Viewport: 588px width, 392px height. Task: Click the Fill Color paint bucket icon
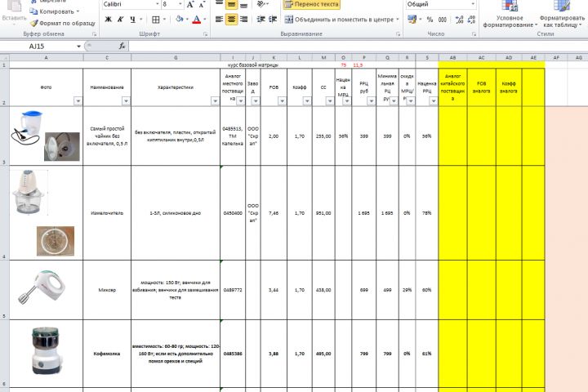pos(180,19)
